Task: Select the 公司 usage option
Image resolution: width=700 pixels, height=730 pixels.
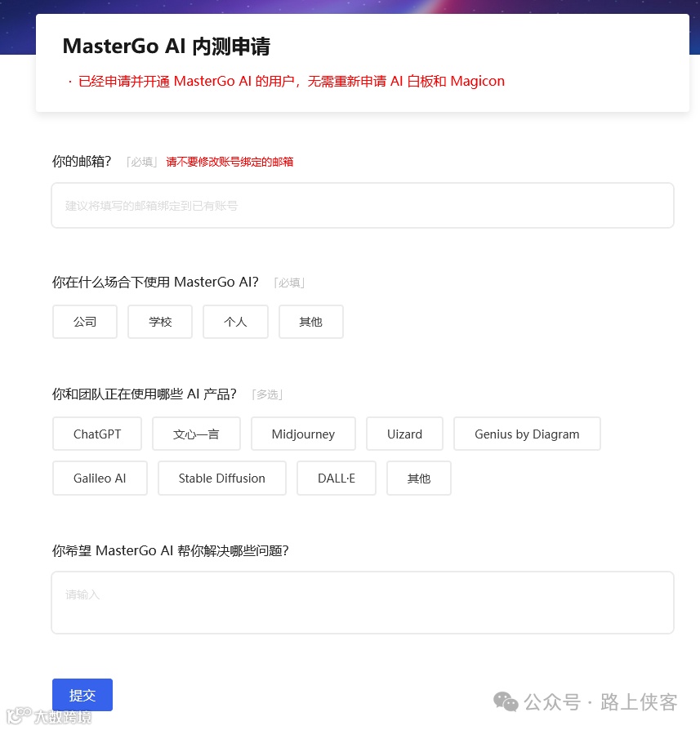Action: pyautogui.click(x=85, y=322)
